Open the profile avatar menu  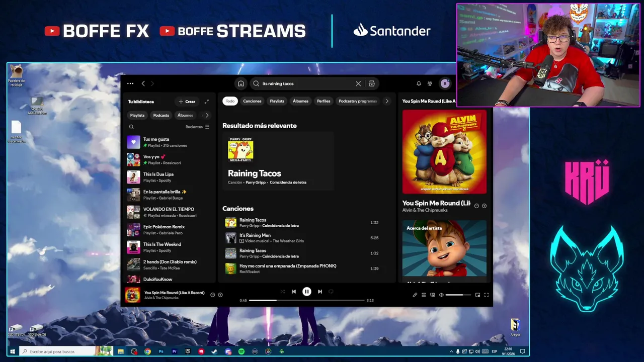(445, 83)
